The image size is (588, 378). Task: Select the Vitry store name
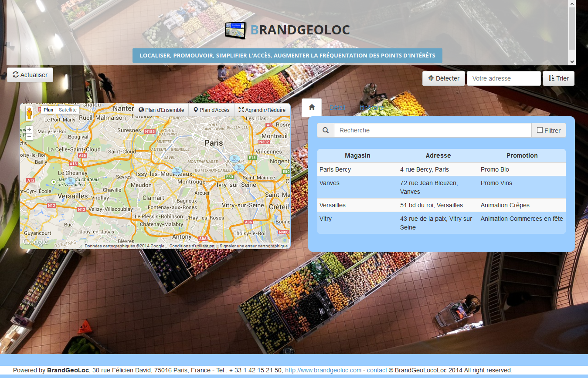pyautogui.click(x=326, y=219)
